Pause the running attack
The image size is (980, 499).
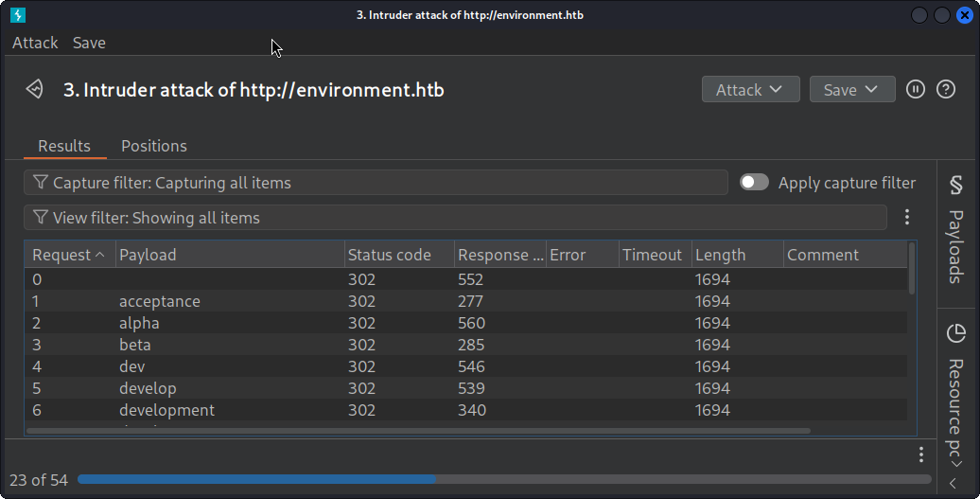(x=916, y=89)
